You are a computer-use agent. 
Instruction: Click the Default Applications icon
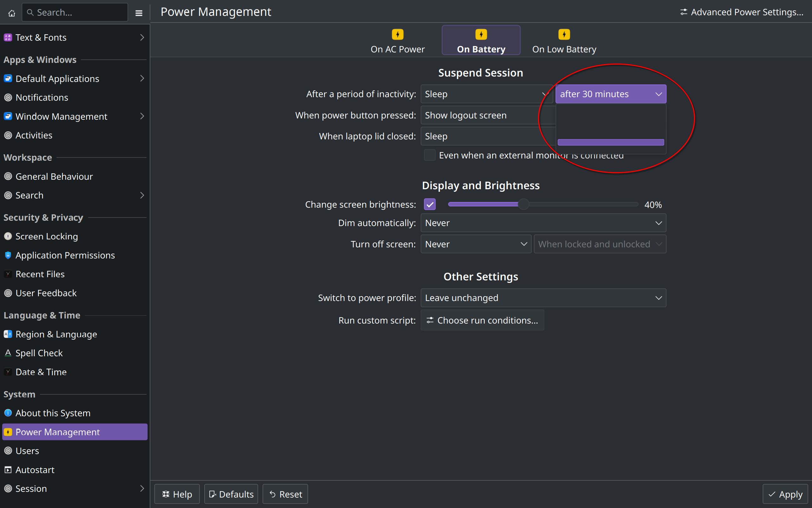pos(8,78)
